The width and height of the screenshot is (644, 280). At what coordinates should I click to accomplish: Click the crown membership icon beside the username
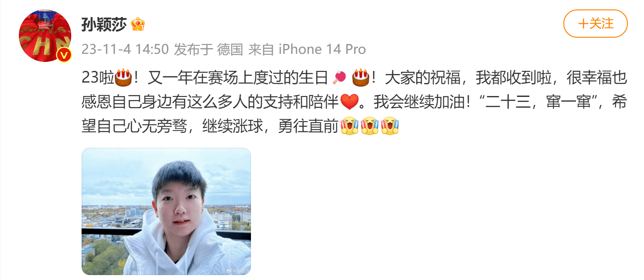(138, 24)
